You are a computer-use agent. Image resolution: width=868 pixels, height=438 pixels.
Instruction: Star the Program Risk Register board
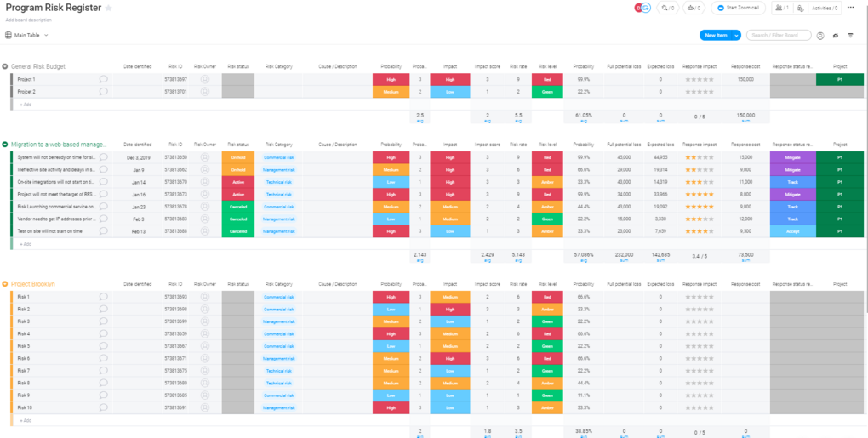[109, 8]
